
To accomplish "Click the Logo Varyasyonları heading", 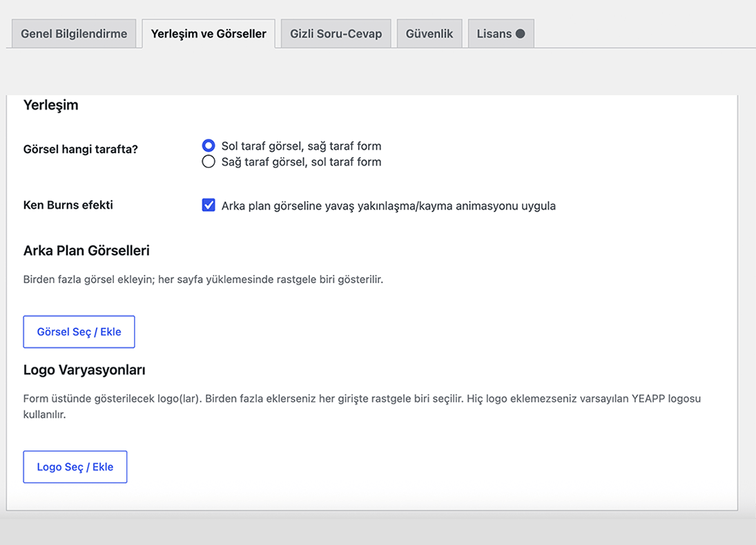I will click(x=84, y=370).
